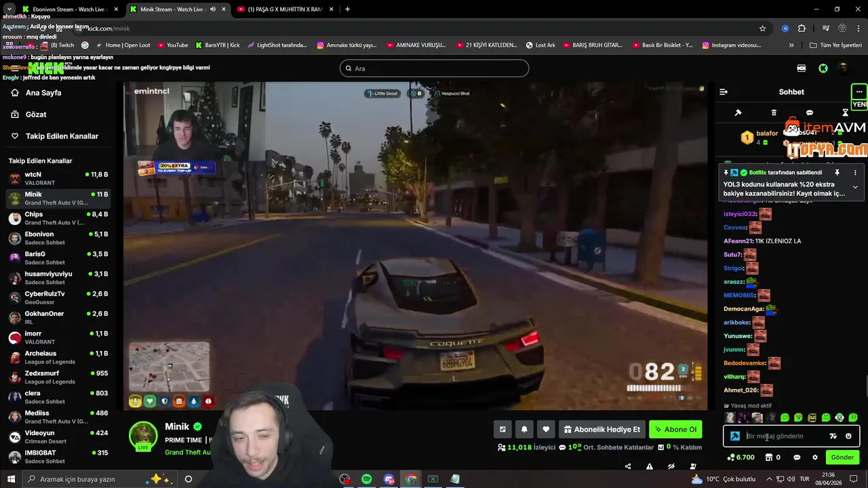
Task: Expand the BotRix pinned message
Action: coord(855,187)
